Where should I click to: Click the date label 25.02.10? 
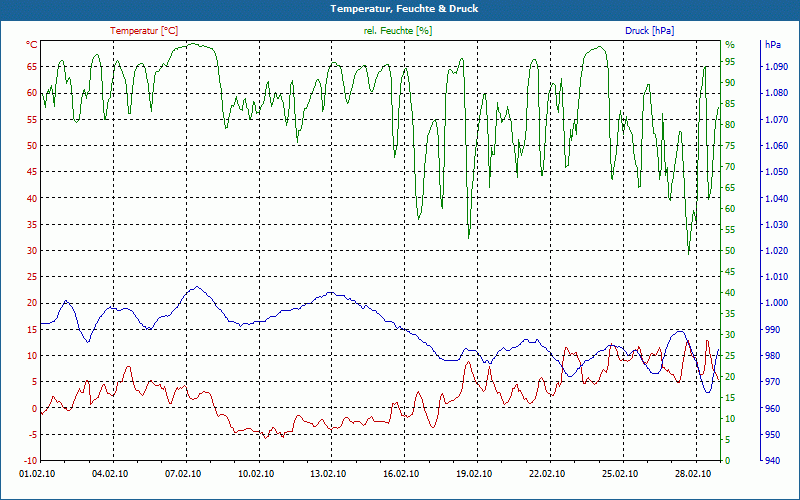(x=620, y=474)
